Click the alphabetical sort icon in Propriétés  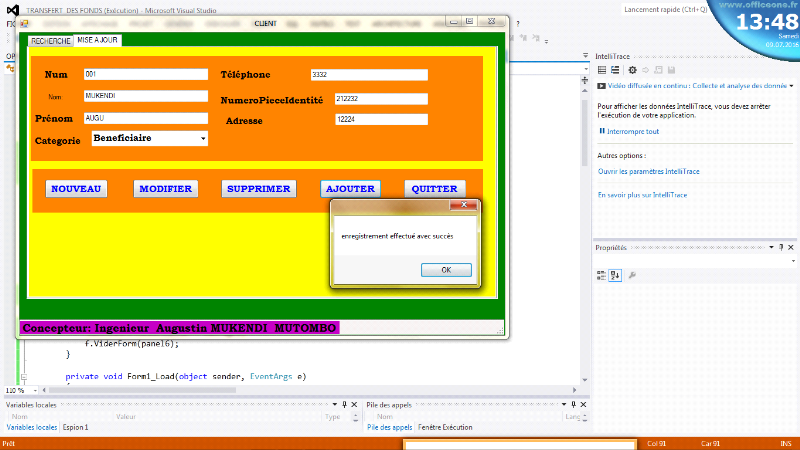pos(616,275)
